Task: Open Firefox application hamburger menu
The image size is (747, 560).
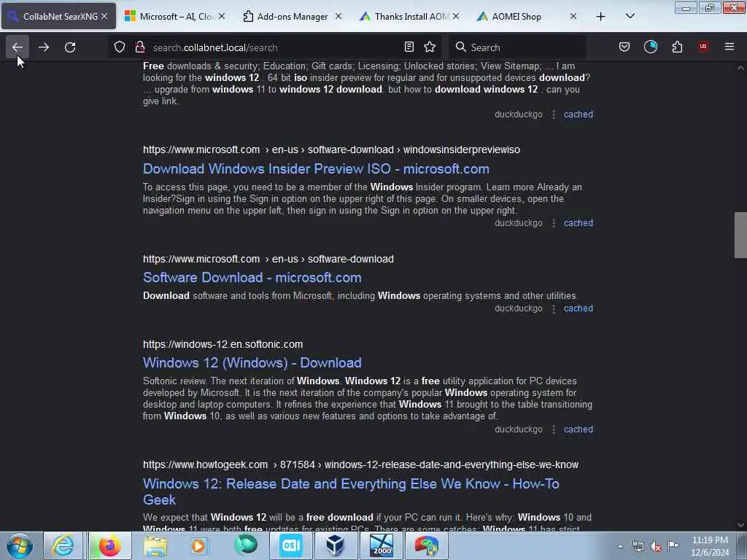Action: (729, 47)
